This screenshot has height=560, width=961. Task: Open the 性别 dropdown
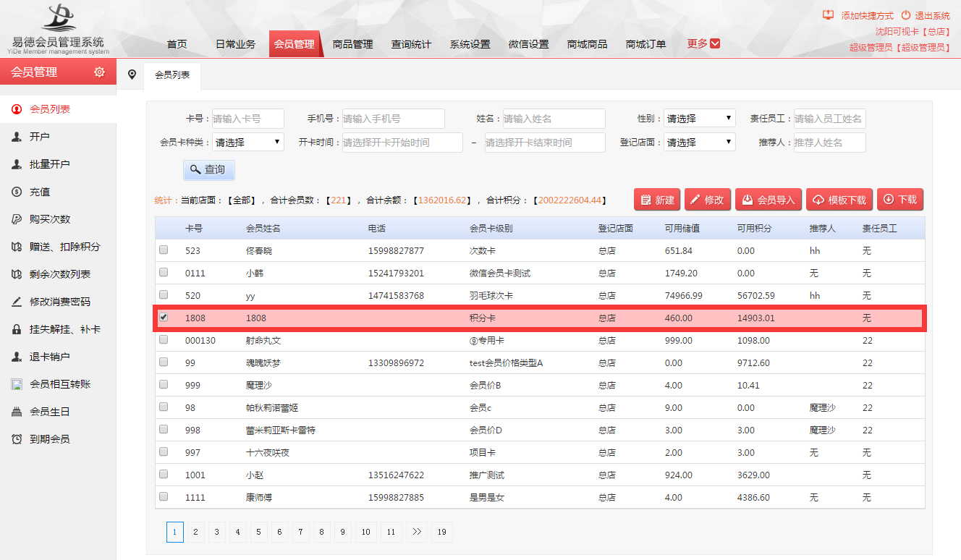click(x=700, y=119)
